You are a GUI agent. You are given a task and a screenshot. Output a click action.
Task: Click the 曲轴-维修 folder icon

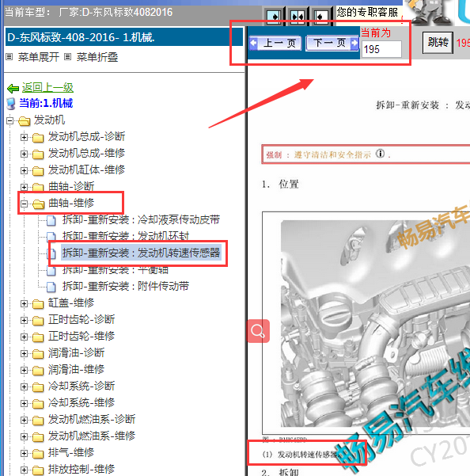(x=38, y=204)
